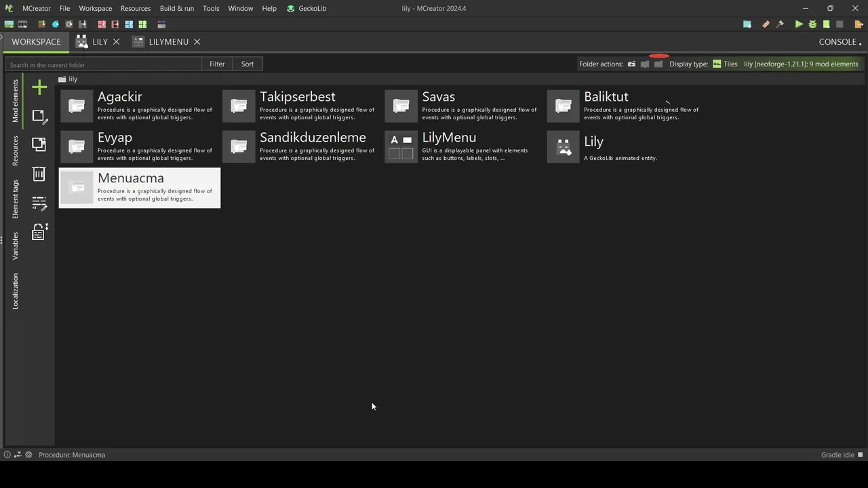Click the green bug debug client icon
The width and height of the screenshot is (868, 488).
tap(812, 24)
